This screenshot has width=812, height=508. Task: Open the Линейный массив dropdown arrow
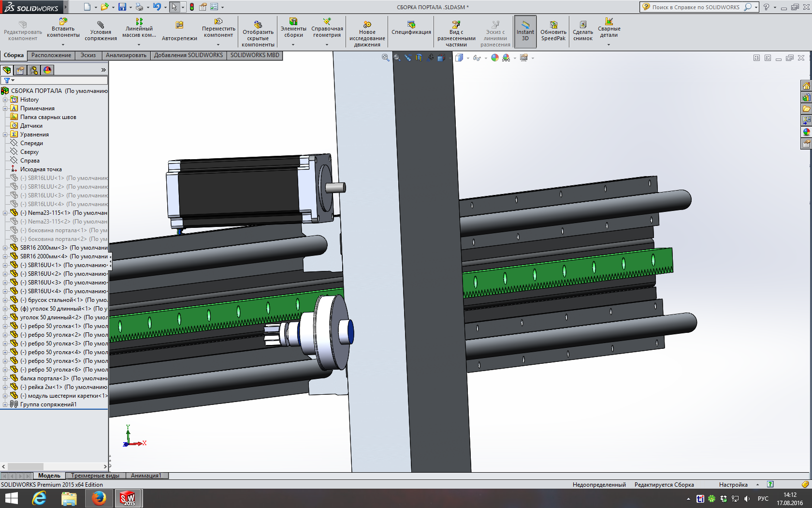(x=139, y=45)
